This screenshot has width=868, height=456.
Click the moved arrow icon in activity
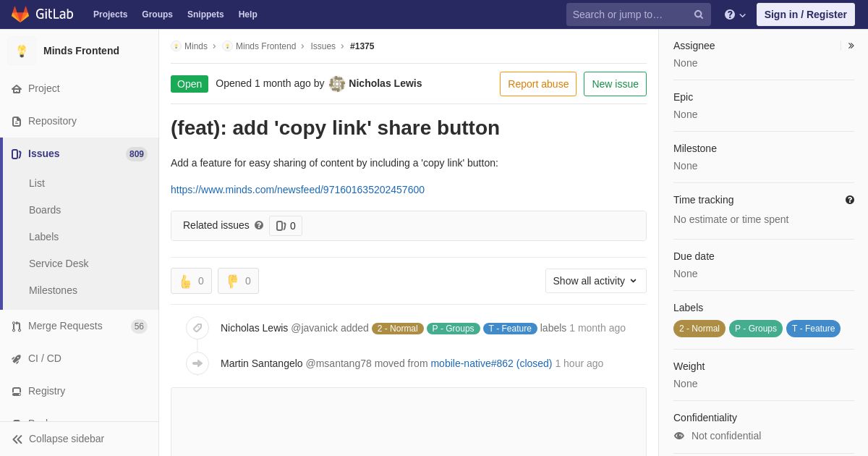point(197,363)
